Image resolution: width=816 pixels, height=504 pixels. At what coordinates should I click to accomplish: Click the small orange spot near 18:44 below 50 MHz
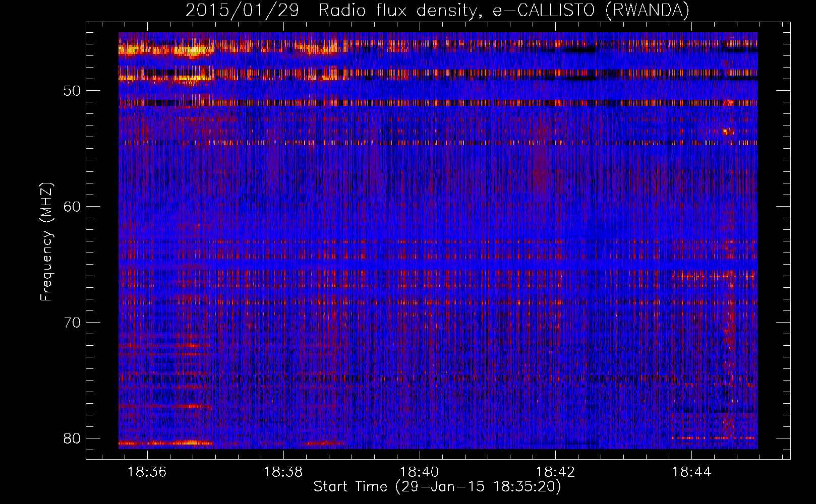point(727,132)
